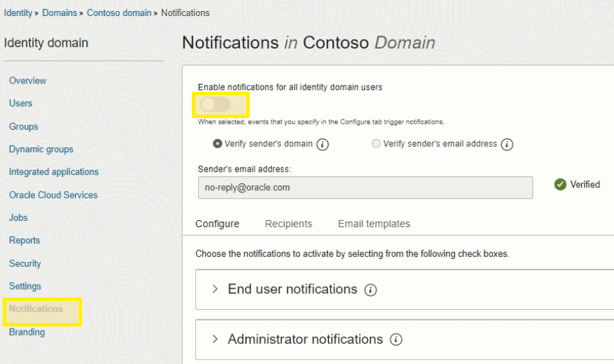Screen dimensions: 614x364
Task: Expand End user notifications section
Action: [x=215, y=289]
